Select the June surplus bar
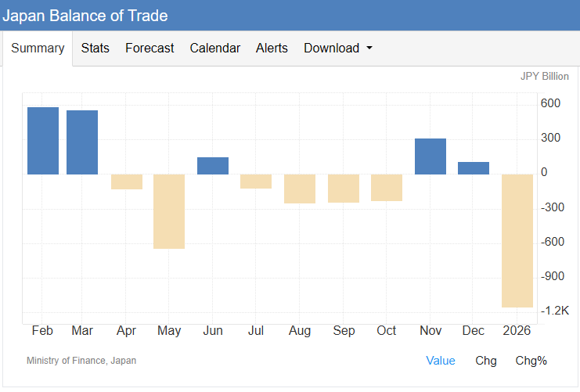 [213, 166]
